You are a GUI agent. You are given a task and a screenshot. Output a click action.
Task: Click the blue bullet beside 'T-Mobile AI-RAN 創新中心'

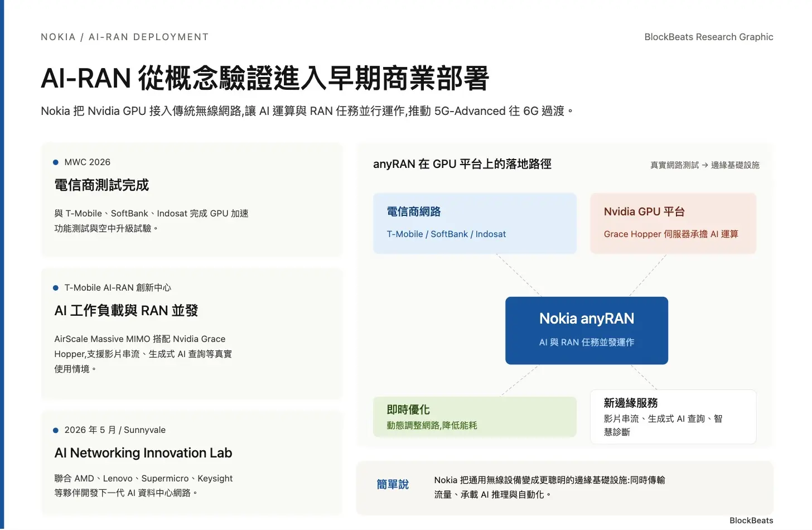(x=56, y=288)
